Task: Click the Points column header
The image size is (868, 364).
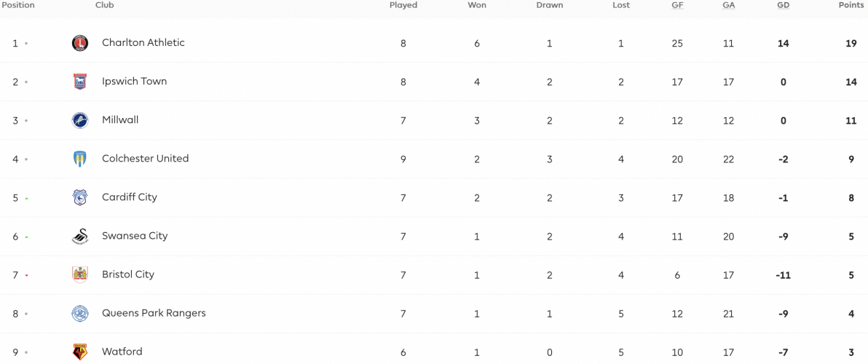Action: coord(851,6)
